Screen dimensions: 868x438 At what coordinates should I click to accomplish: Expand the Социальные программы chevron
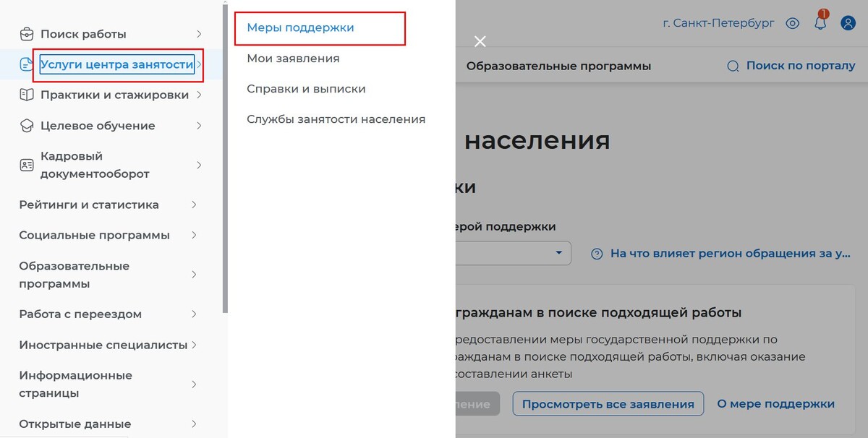click(193, 235)
